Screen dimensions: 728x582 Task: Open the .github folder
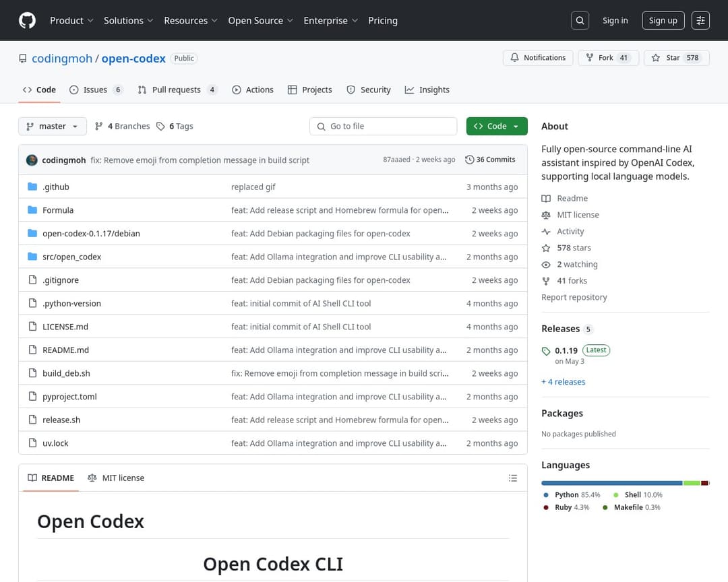pyautogui.click(x=56, y=187)
